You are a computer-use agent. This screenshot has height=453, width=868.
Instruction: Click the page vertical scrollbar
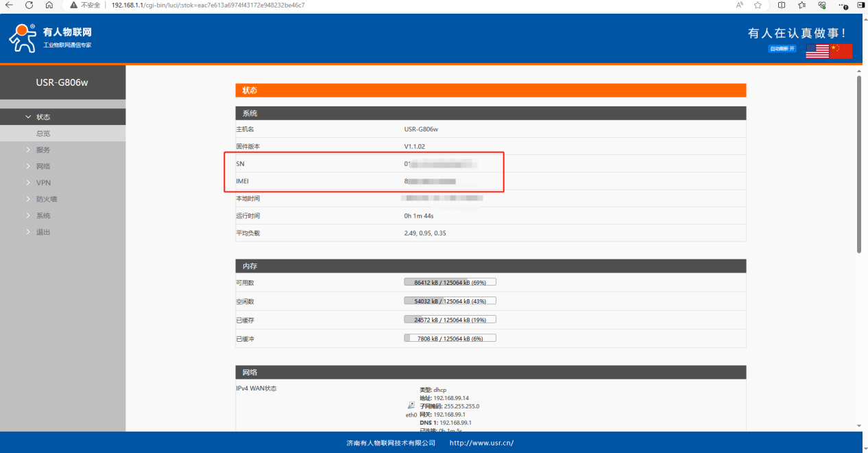point(859,165)
